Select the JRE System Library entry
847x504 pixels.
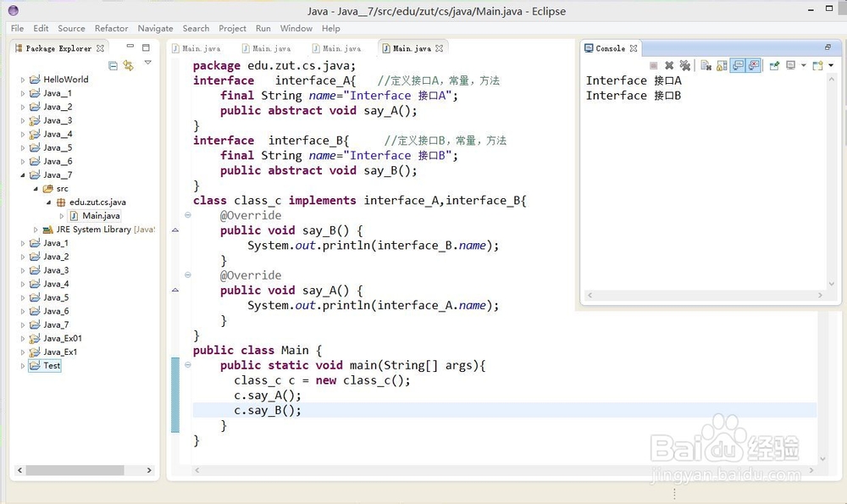[x=99, y=229]
